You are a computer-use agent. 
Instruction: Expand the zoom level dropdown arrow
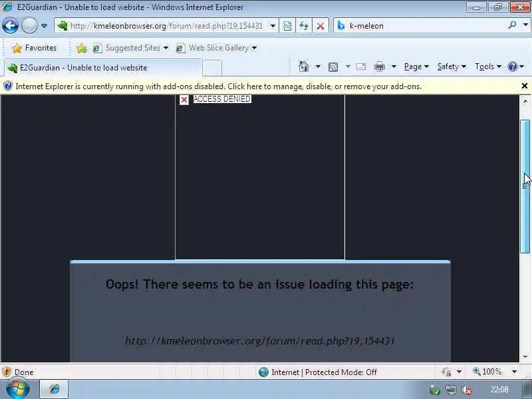point(514,372)
